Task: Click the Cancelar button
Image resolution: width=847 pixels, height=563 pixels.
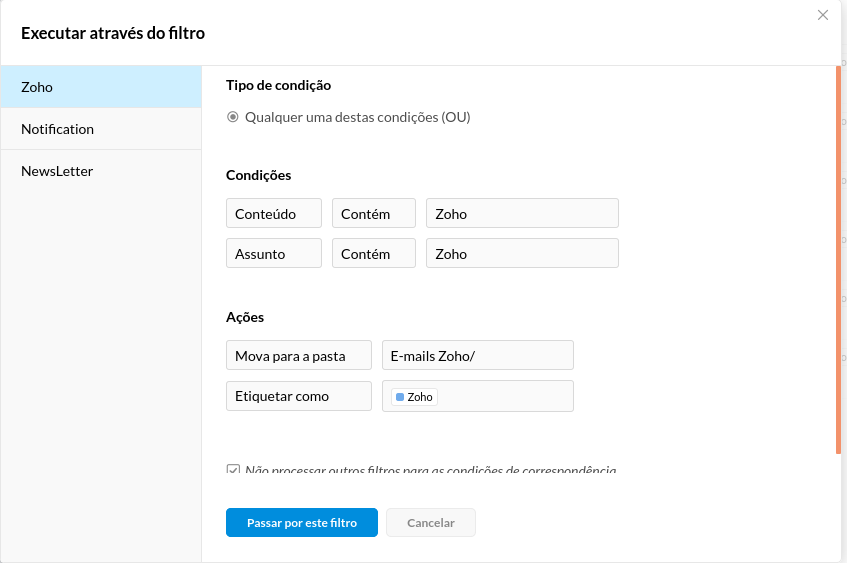Action: pyautogui.click(x=431, y=522)
